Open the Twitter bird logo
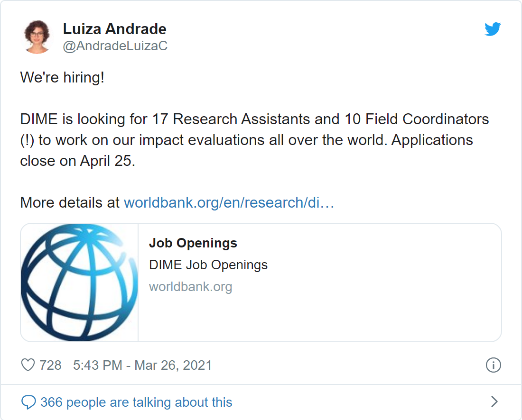 [x=493, y=29]
